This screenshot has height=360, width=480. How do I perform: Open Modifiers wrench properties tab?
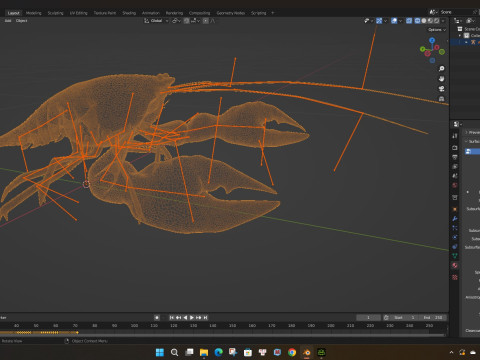pyautogui.click(x=455, y=219)
